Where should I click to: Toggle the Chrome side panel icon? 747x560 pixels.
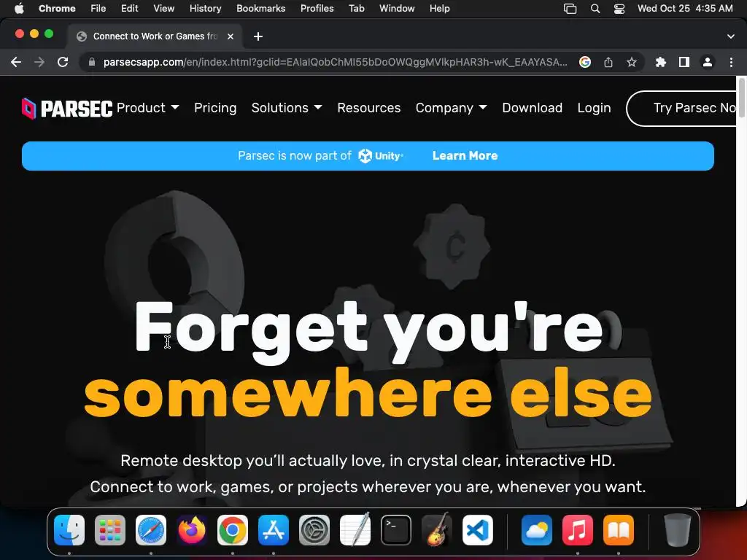(684, 62)
